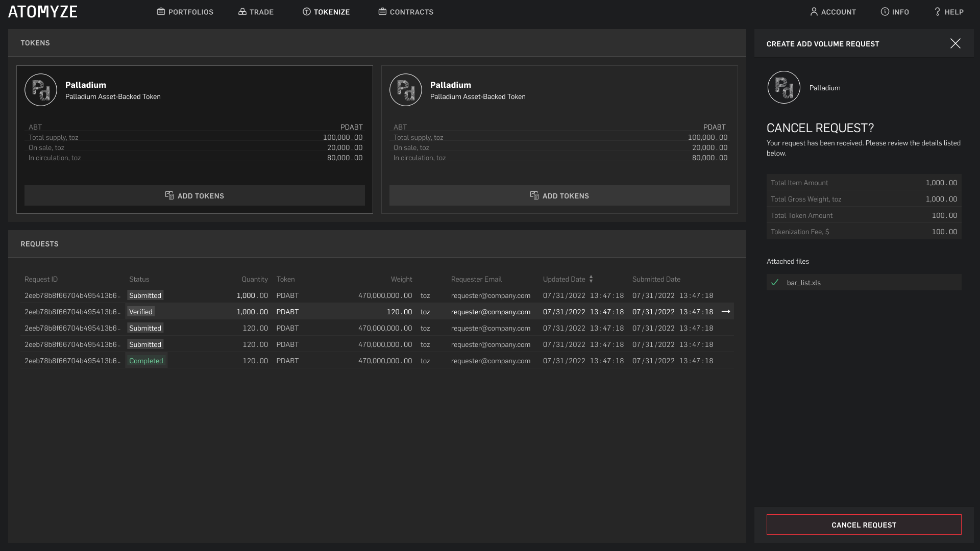Click the first Palladium token logo
This screenshot has width=980, height=551.
(x=41, y=90)
